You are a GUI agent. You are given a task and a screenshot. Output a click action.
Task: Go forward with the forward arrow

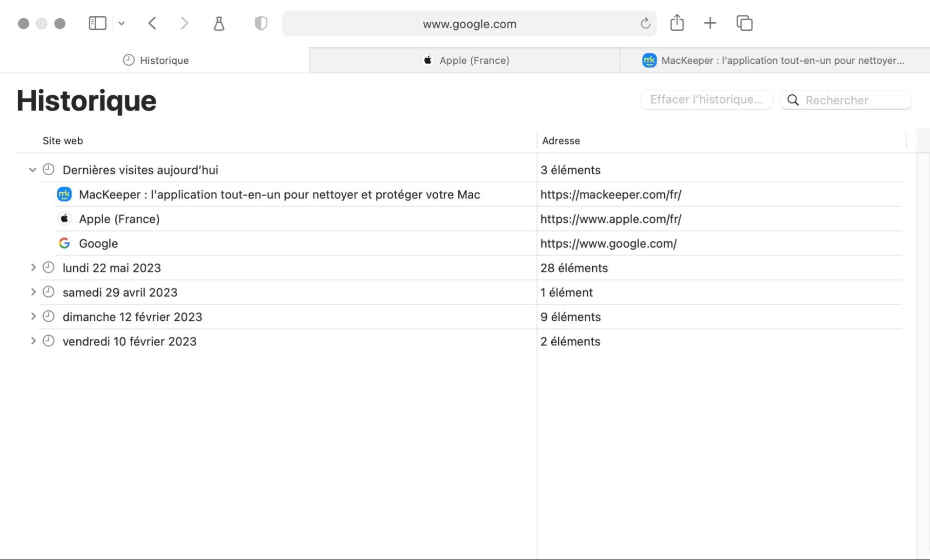[185, 23]
